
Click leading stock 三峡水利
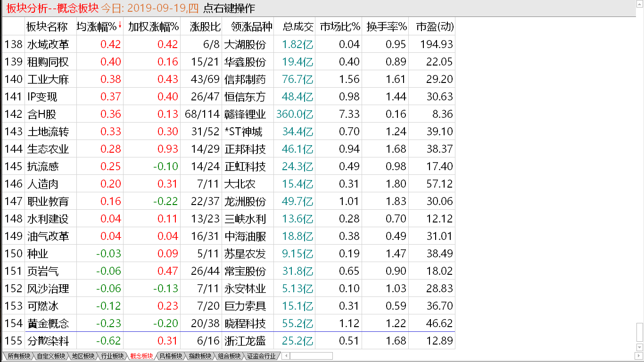[245, 219]
